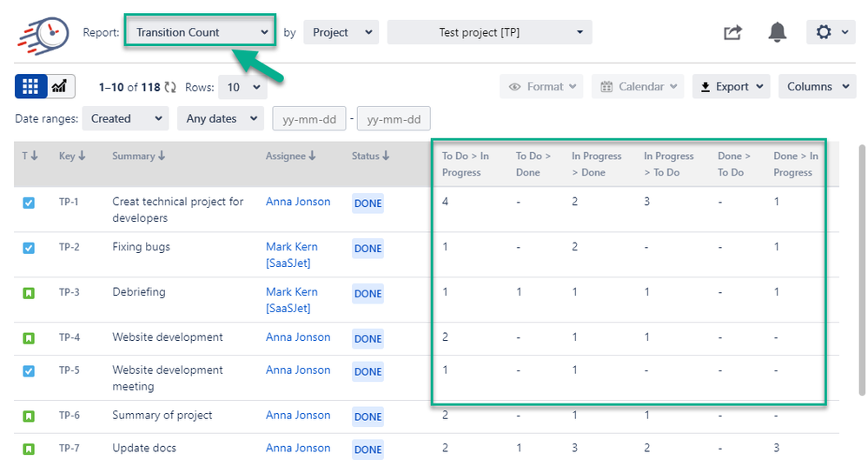Open the Columns dropdown
Viewport: 868px width, 460px height.
[x=817, y=86]
